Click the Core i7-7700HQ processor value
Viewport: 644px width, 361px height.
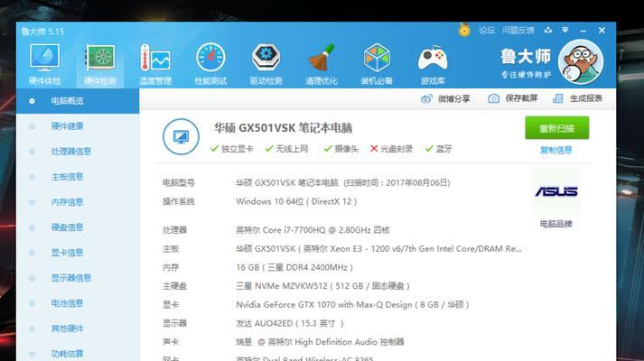tap(313, 230)
